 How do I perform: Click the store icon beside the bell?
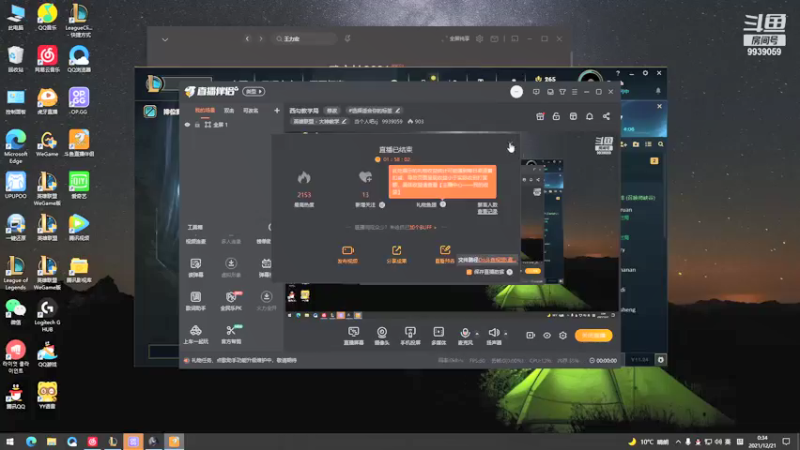click(x=573, y=116)
